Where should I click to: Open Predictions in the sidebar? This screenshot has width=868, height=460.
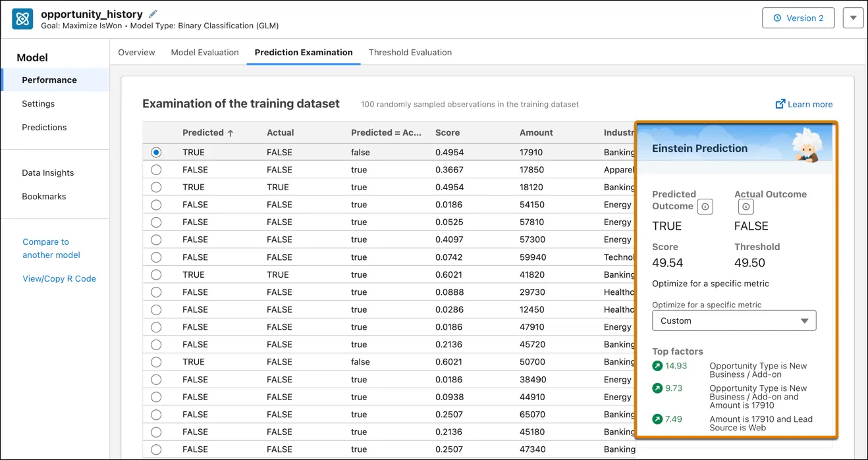click(44, 127)
